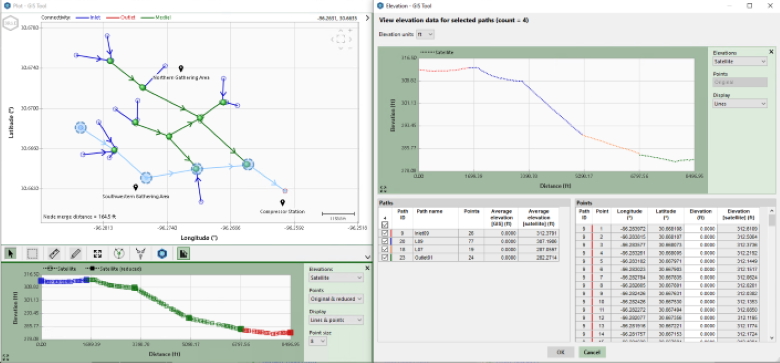Uncheck path ID 20 checkbox
This screenshot has height=363, width=780.
[x=385, y=241]
